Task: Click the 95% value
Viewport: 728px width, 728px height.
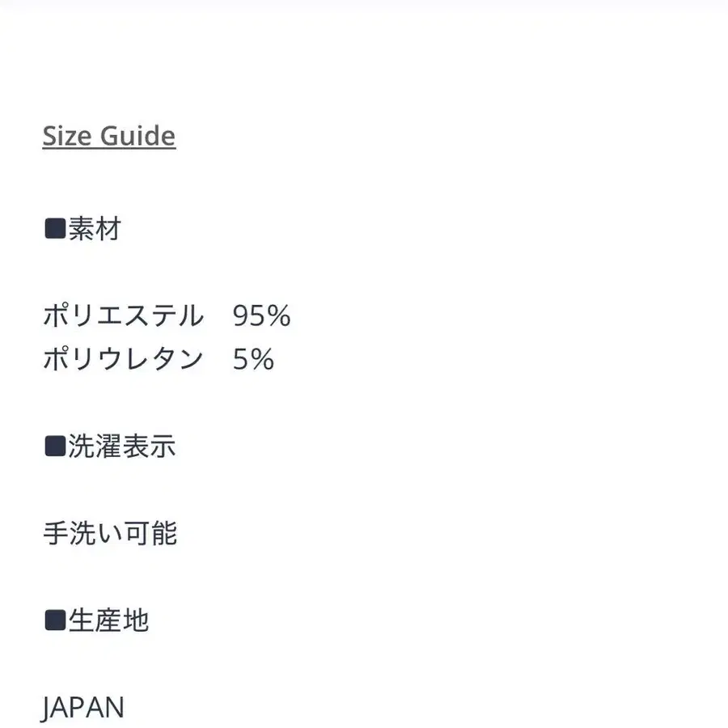Action: (x=260, y=315)
